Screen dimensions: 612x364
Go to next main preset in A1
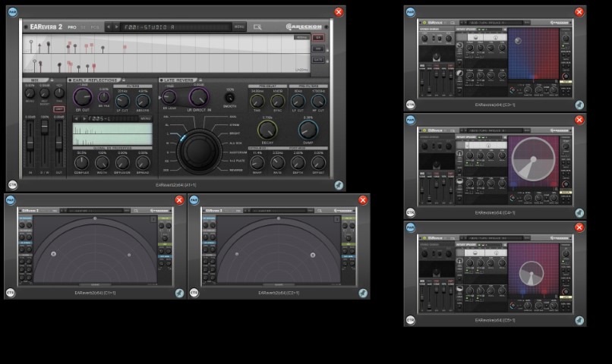pyautogui.click(x=116, y=27)
